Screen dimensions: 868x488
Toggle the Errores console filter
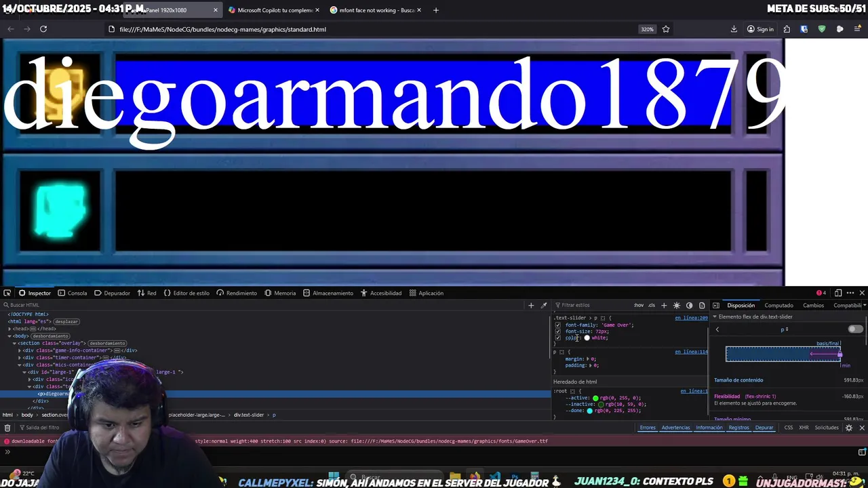(648, 428)
